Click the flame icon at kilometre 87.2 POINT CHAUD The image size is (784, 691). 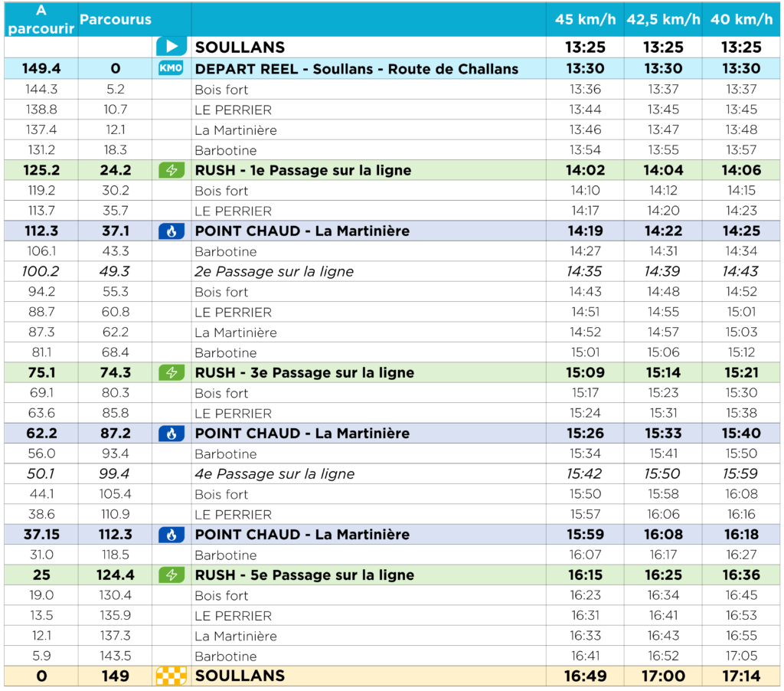pyautogui.click(x=171, y=434)
